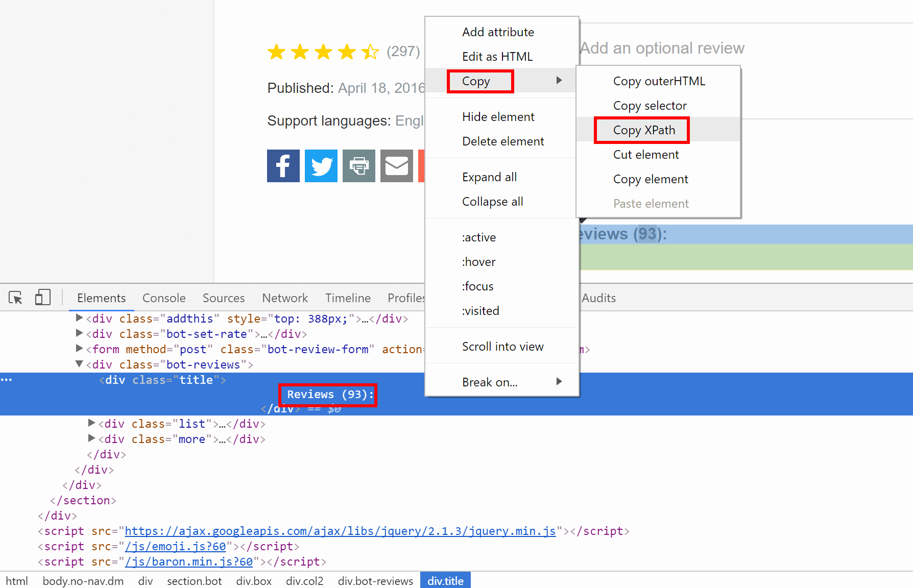Click the three-dots gutter icon beside div title
The image size is (913, 588).
(6, 380)
